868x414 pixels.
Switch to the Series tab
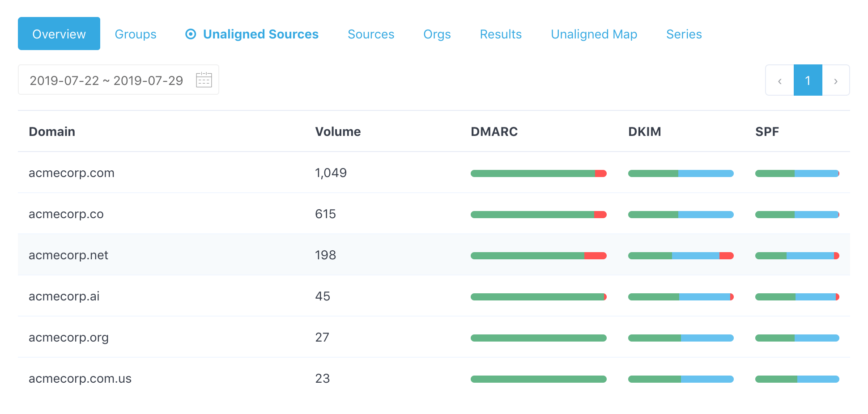pos(684,34)
